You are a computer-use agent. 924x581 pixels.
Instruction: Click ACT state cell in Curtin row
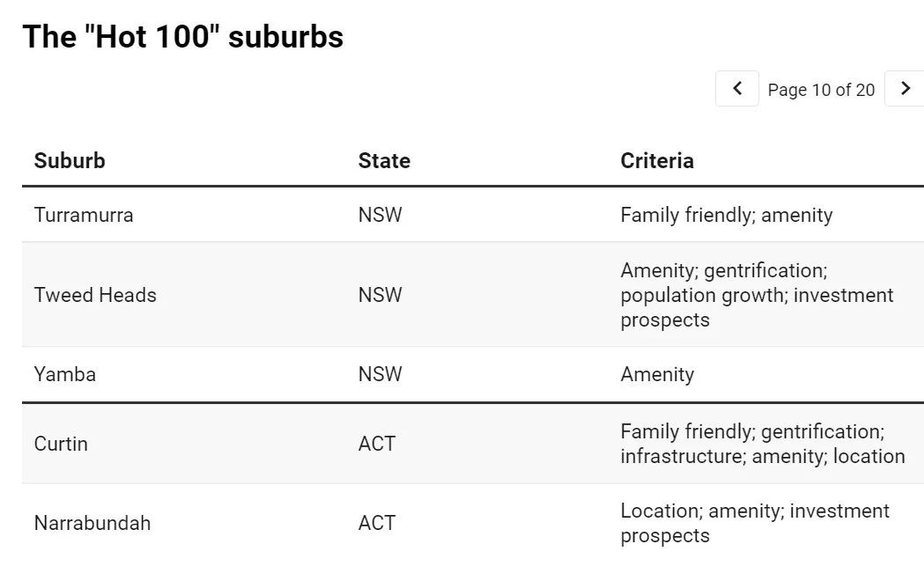[377, 444]
